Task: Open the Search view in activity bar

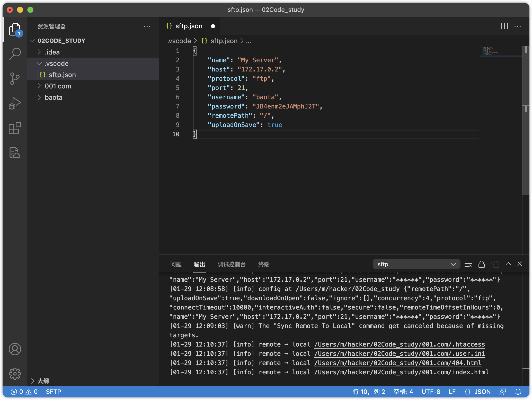Action: coord(15,54)
